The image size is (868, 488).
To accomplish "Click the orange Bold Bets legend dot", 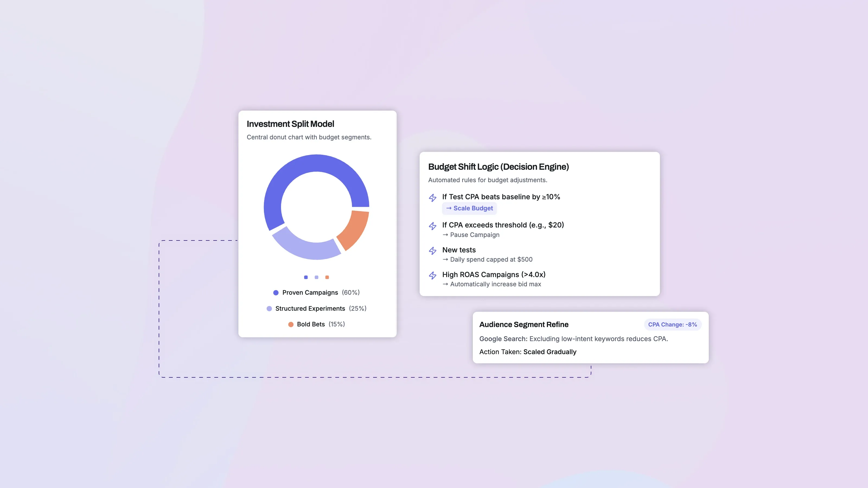I will tap(291, 324).
